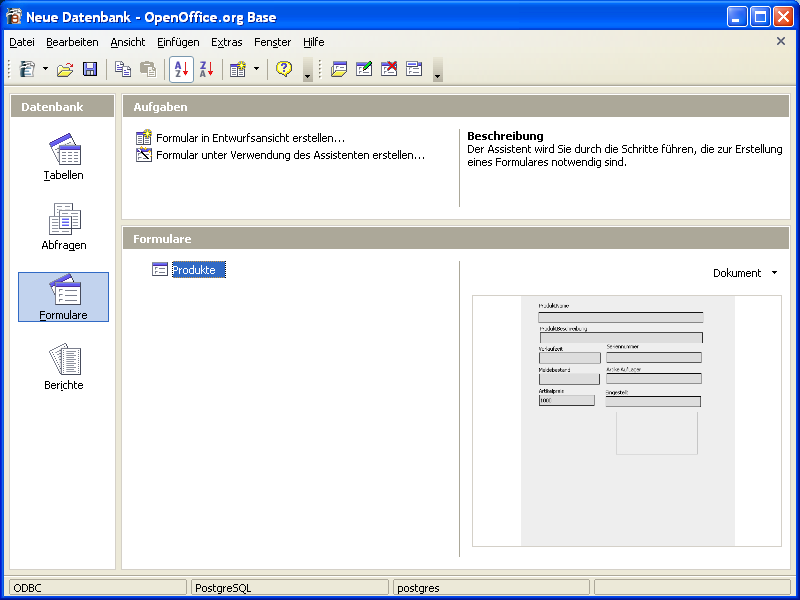800x600 pixels.
Task: Open the new document dropdown arrow
Action: click(45, 69)
